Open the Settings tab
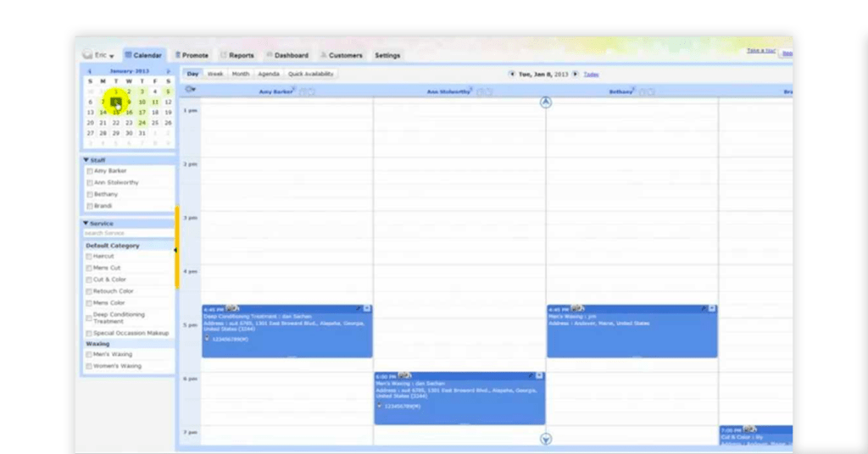The width and height of the screenshot is (868, 454). (387, 55)
